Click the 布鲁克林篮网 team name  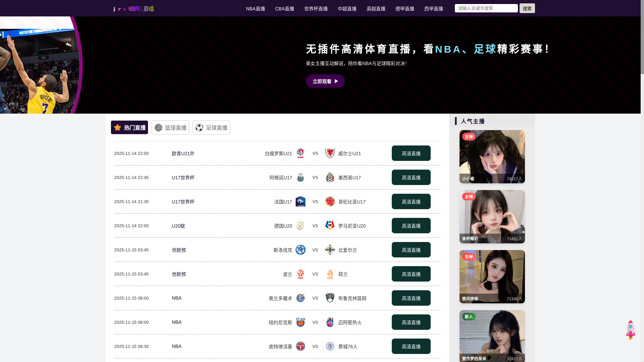[352, 298]
